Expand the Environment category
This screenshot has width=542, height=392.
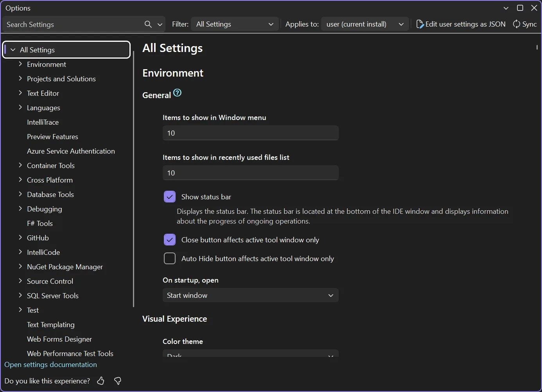click(x=20, y=64)
